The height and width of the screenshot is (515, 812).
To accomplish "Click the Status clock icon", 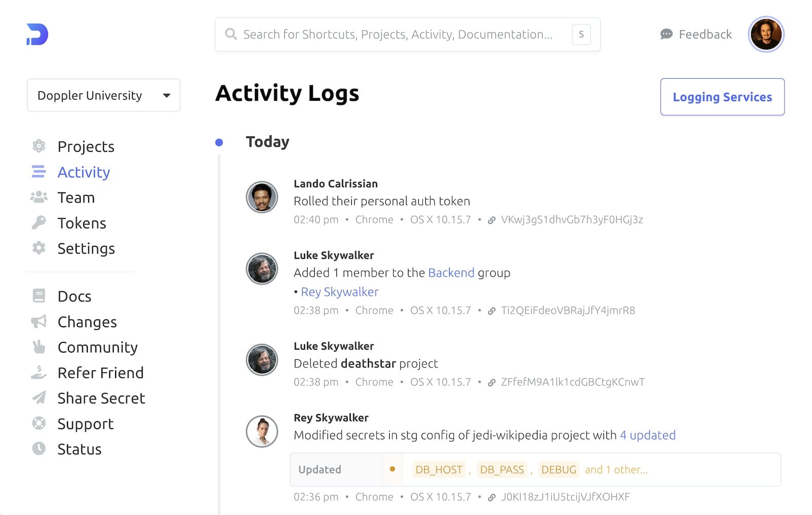I will coord(39,449).
